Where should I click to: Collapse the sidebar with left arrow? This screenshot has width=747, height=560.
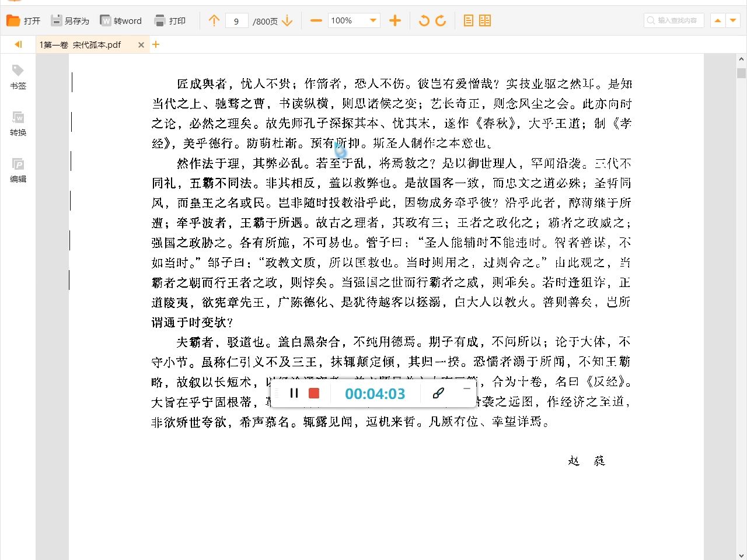pos(18,44)
